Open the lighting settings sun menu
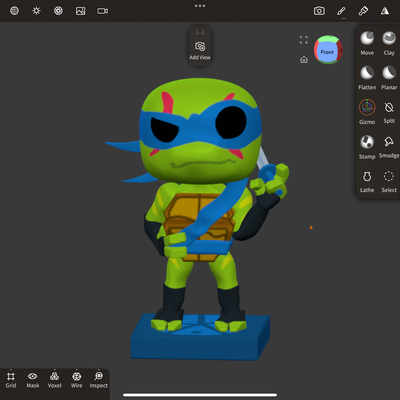The width and height of the screenshot is (400, 400). pos(36,11)
